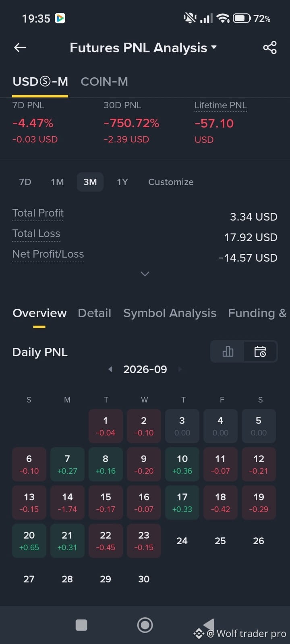
Task: Open the share icon at top right
Action: pos(270,47)
